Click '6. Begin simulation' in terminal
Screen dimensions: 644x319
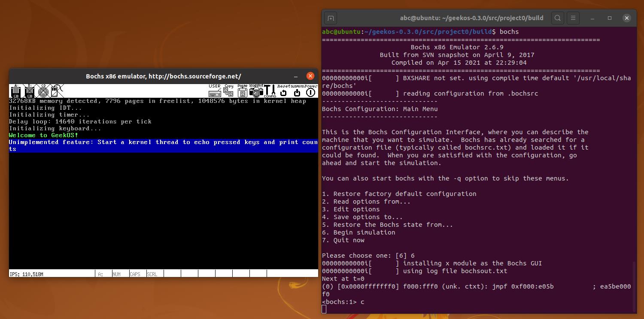[358, 232]
